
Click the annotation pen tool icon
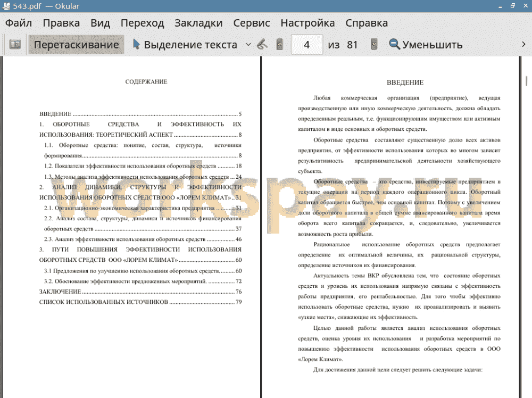coord(262,45)
